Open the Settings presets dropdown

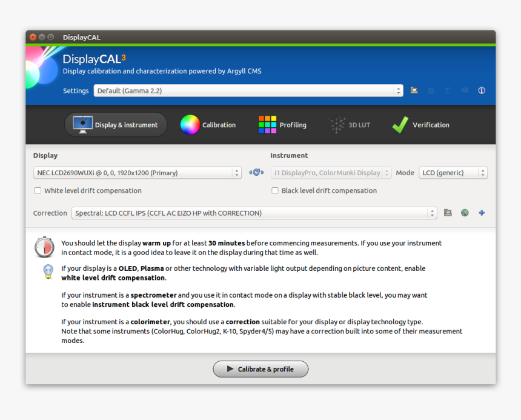(x=247, y=90)
